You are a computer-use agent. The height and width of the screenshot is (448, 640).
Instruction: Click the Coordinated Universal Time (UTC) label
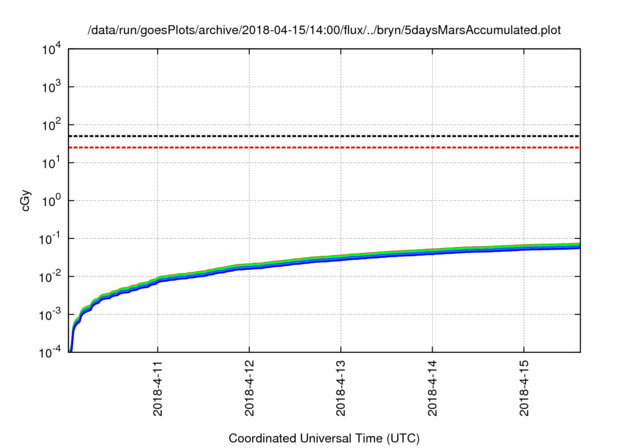click(324, 439)
